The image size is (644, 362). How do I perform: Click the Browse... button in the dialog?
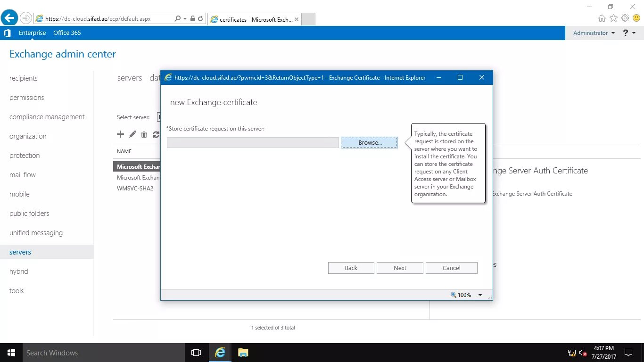[x=369, y=142]
